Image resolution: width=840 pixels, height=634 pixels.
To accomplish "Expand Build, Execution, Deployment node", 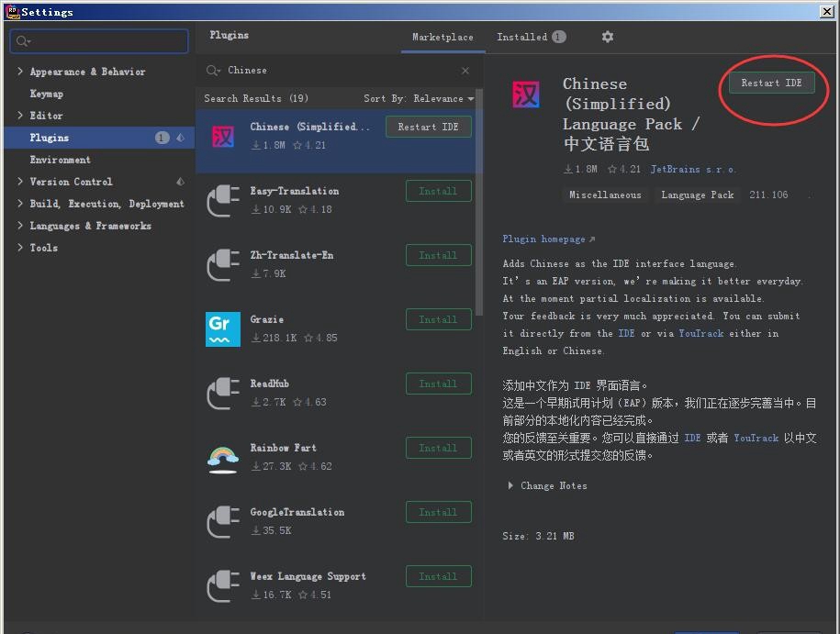I will 20,204.
